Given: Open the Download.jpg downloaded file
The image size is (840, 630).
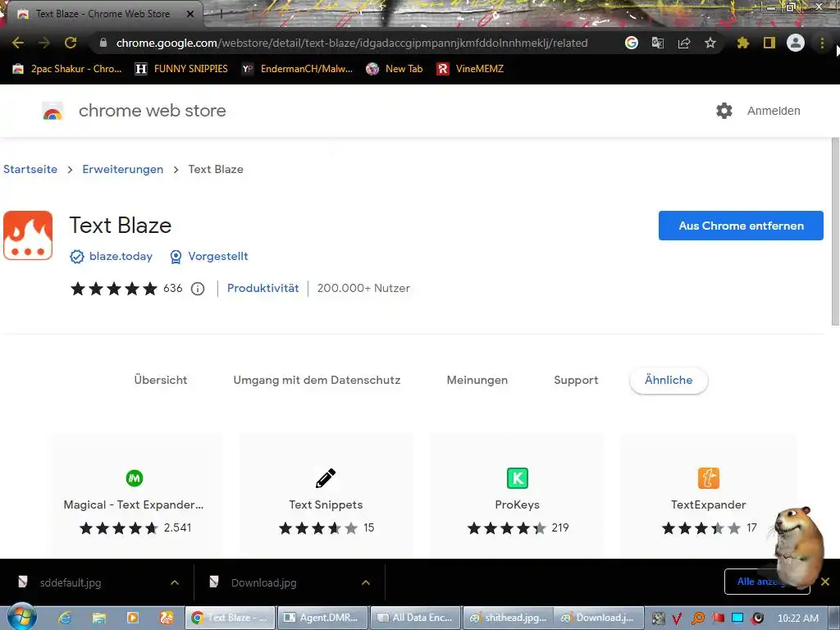Looking at the screenshot, I should tap(263, 582).
